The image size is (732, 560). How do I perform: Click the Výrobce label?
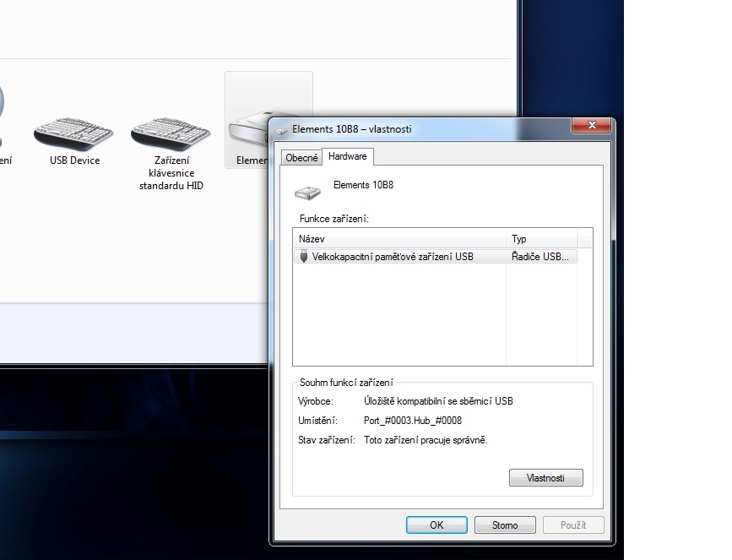(x=316, y=401)
